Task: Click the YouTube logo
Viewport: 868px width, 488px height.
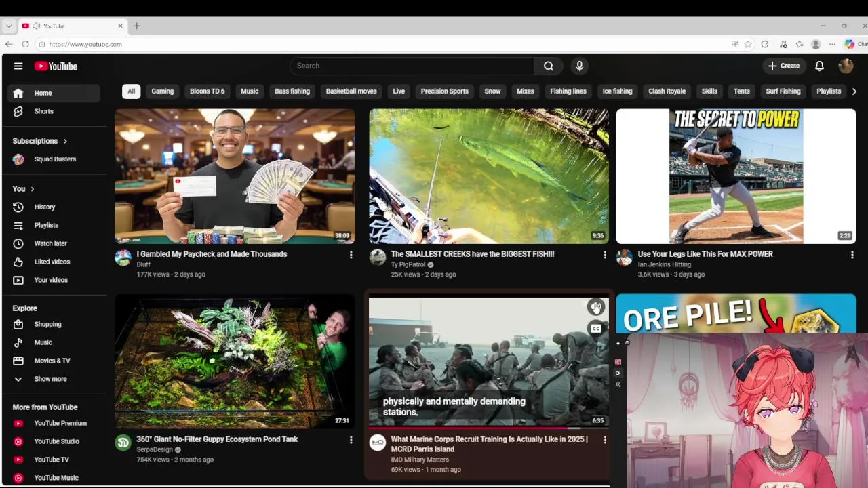Action: (56, 66)
